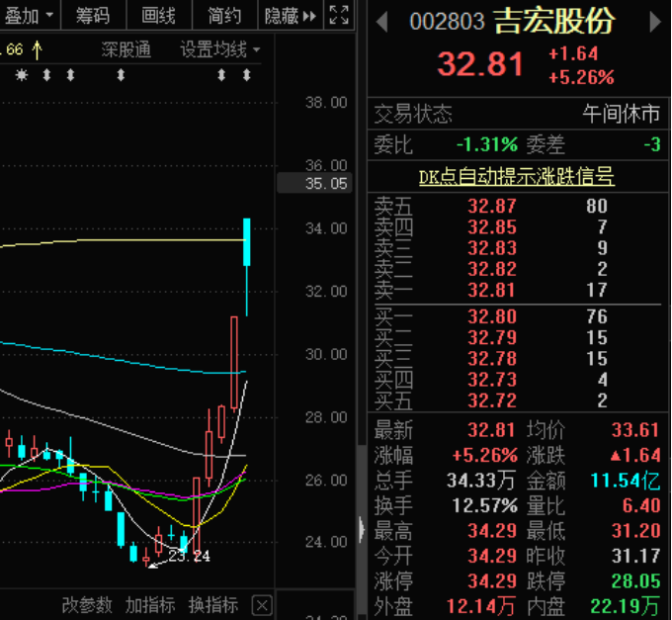Click 昨收 value 31.17
The width and height of the screenshot is (672, 620).
click(636, 556)
